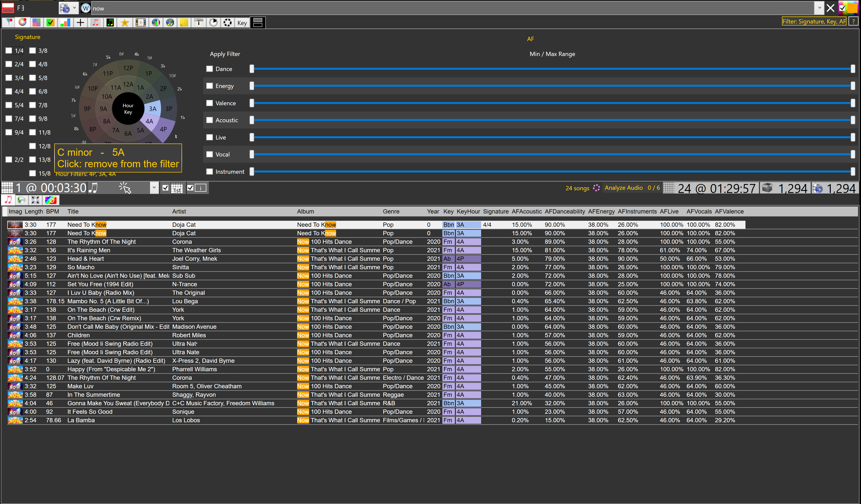Click the green checkmark toolbar icon
This screenshot has height=504, width=861.
pyautogui.click(x=51, y=22)
